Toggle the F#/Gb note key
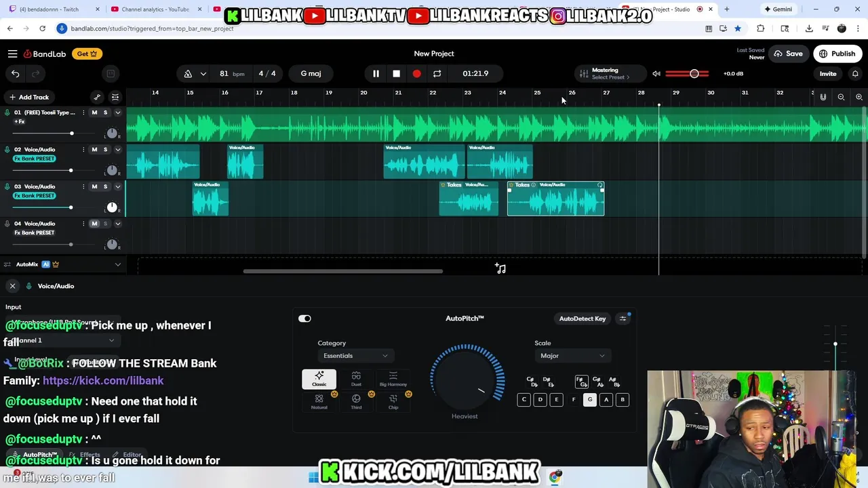 (x=580, y=382)
